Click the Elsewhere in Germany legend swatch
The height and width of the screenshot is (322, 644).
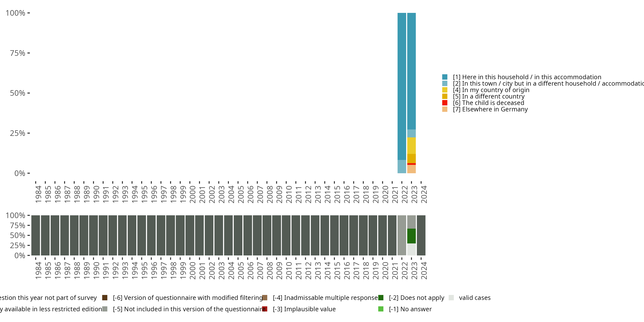tap(445, 109)
